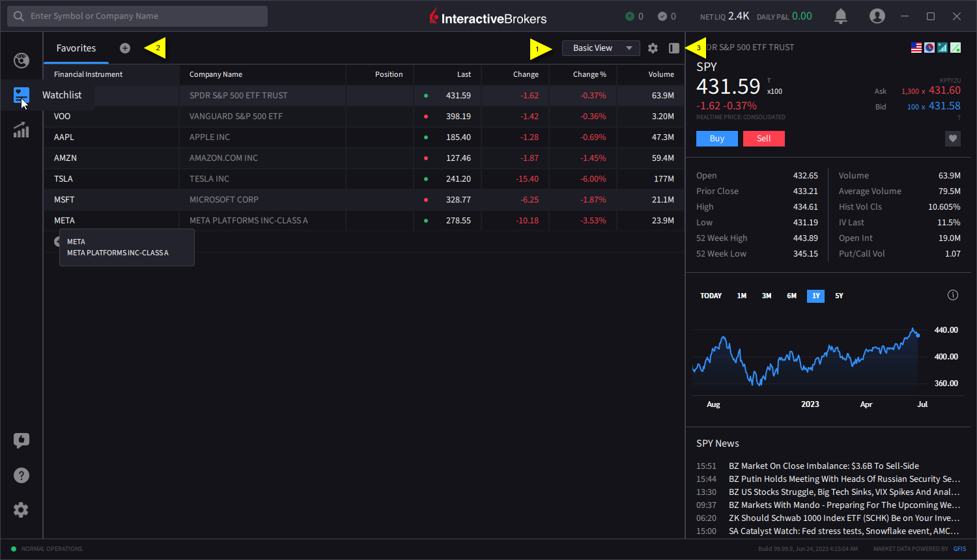
Task: Open US Stocks Struggle news headline
Action: point(845,492)
